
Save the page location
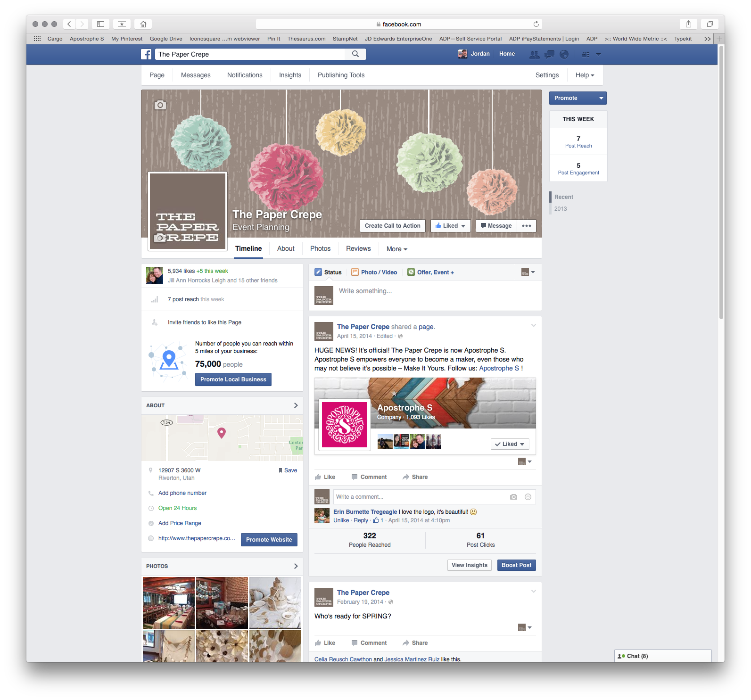pos(288,470)
